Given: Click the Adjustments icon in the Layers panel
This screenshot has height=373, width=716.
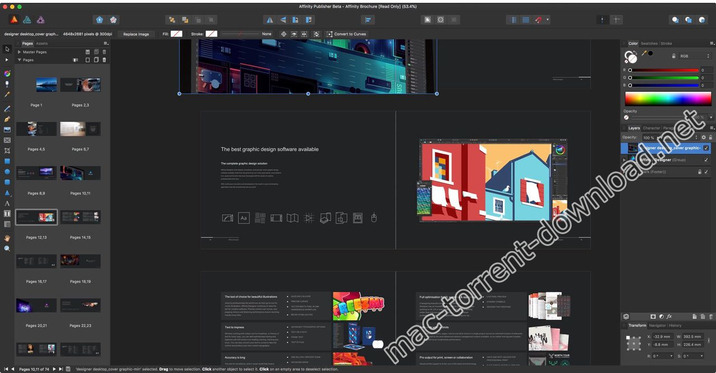Looking at the screenshot, I should click(661, 316).
